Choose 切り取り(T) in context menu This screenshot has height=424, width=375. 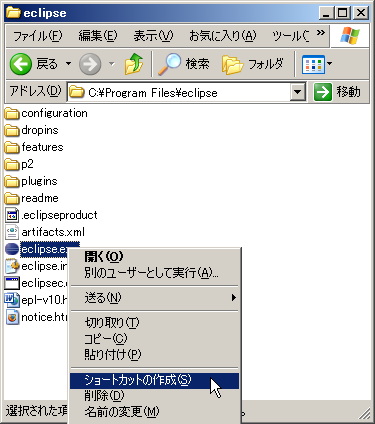(x=154, y=323)
